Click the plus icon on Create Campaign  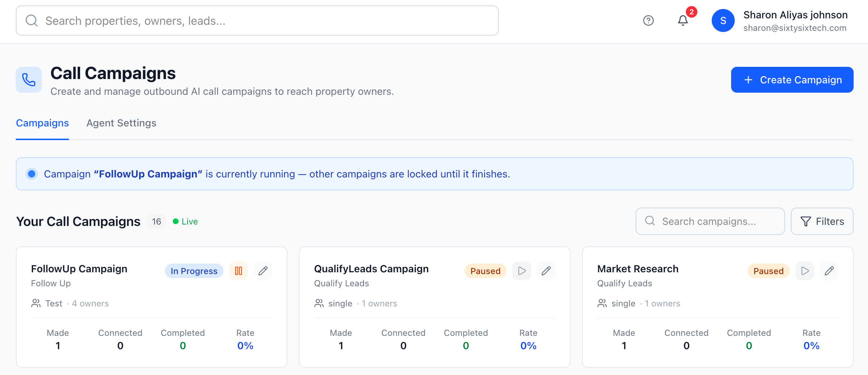coord(748,80)
